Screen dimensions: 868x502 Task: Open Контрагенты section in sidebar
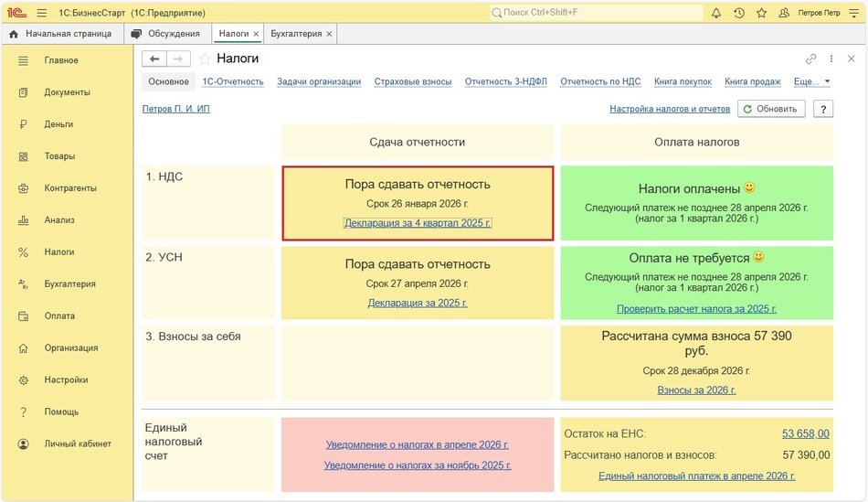click(70, 188)
